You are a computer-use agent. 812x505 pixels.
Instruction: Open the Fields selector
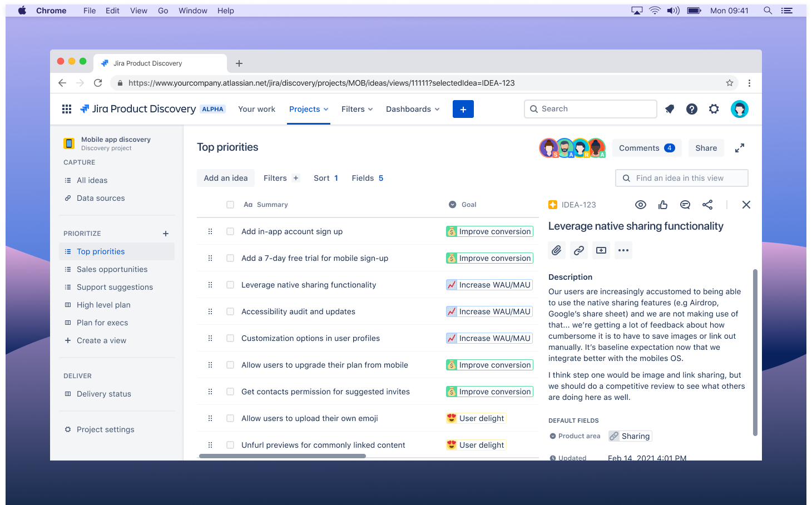point(368,178)
